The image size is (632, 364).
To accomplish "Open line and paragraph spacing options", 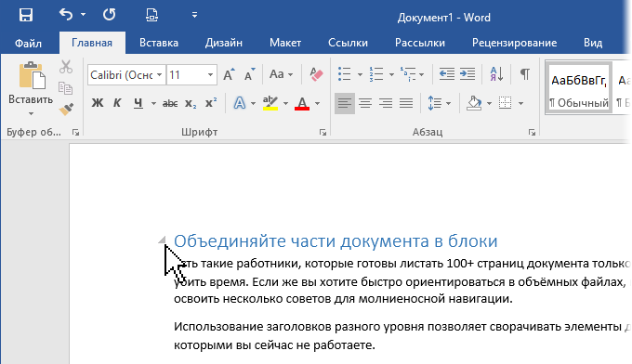I will (439, 103).
